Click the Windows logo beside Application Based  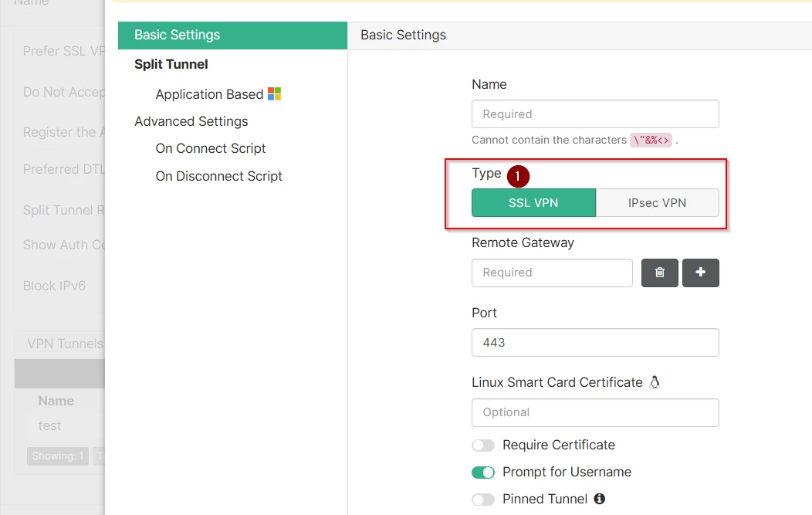[x=275, y=93]
